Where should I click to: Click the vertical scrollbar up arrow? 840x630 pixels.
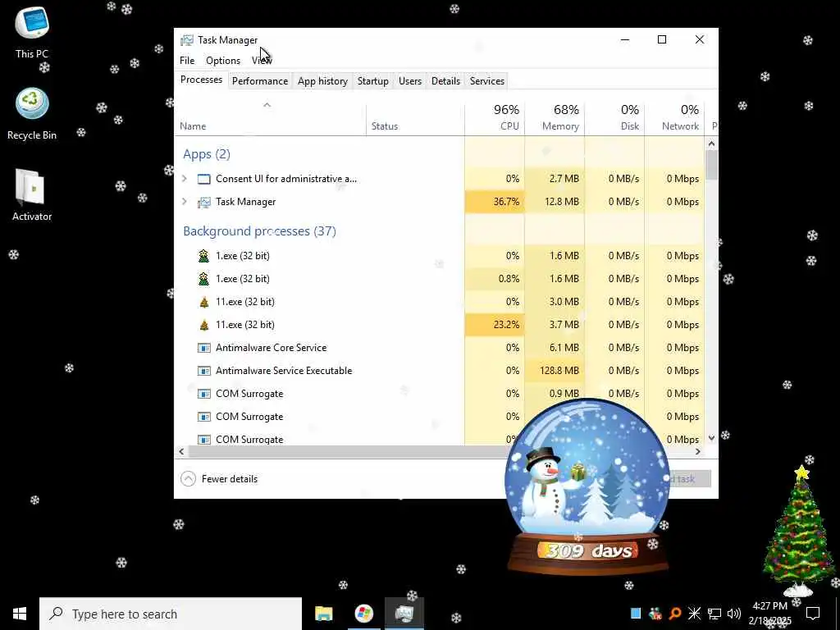(x=711, y=143)
